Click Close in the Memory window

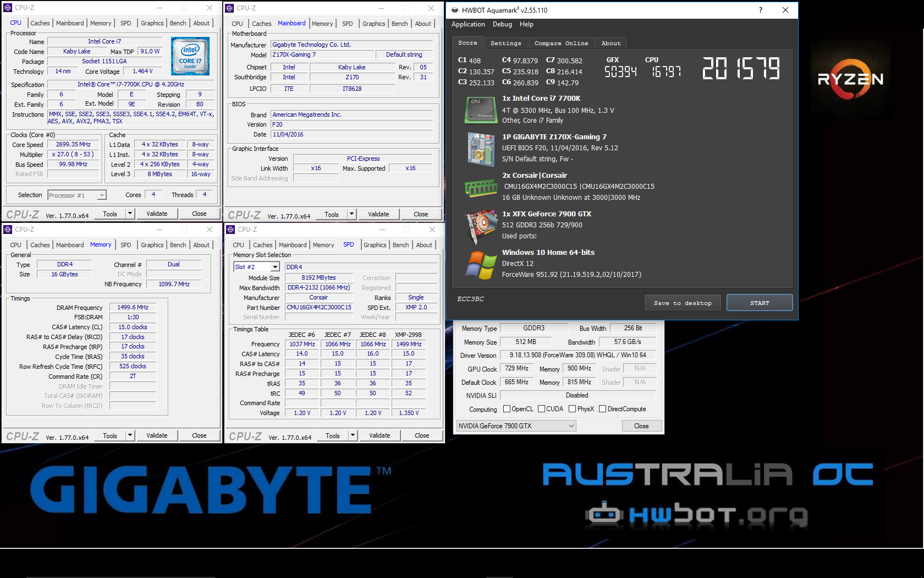click(x=199, y=435)
